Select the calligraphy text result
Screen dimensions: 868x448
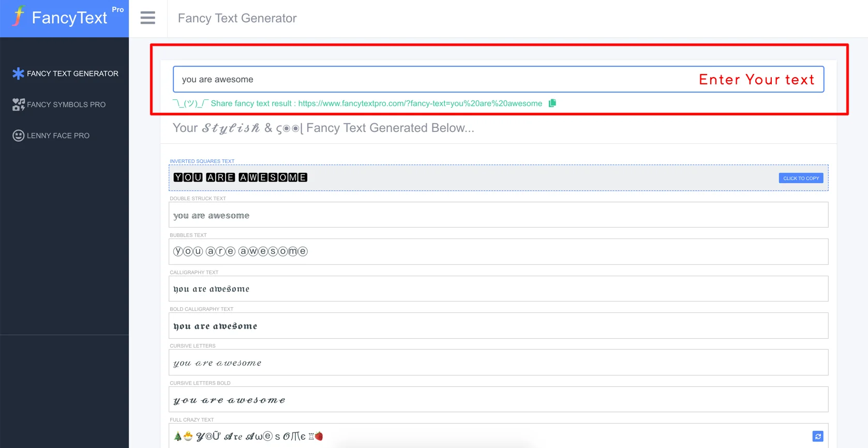point(498,289)
